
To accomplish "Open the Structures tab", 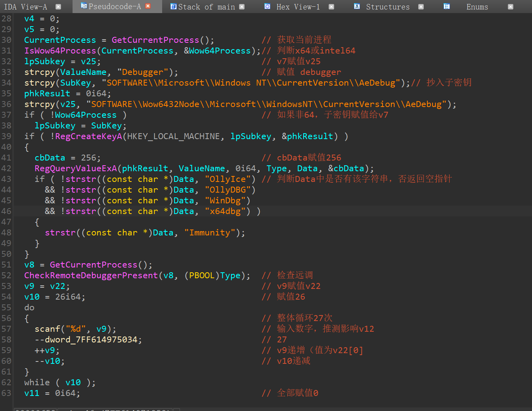I will pos(387,7).
